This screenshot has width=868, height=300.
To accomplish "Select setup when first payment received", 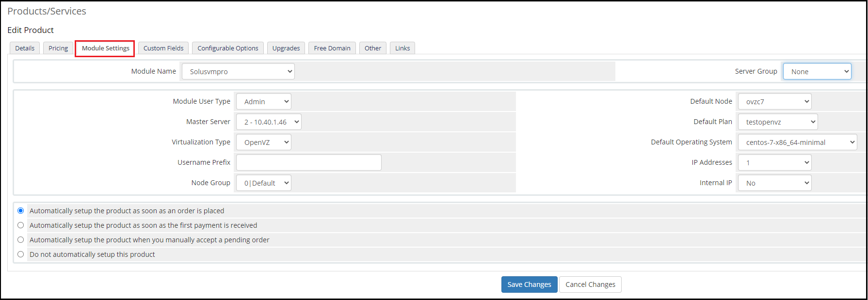I will coord(21,225).
